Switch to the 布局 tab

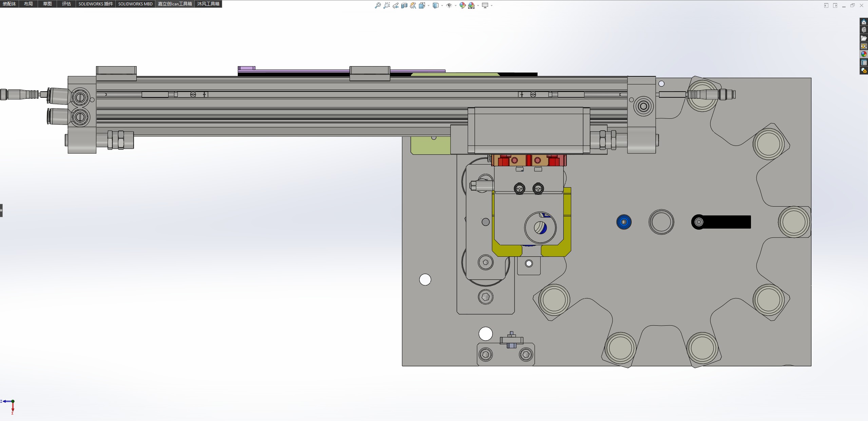pyautogui.click(x=28, y=4)
